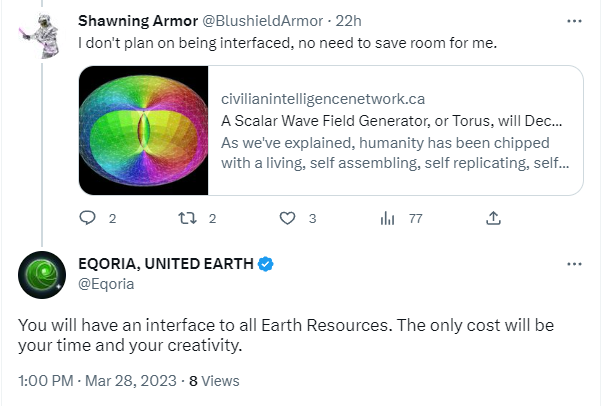
Task: Click the EQORIA, UNITED EARTH display name
Action: [x=166, y=264]
